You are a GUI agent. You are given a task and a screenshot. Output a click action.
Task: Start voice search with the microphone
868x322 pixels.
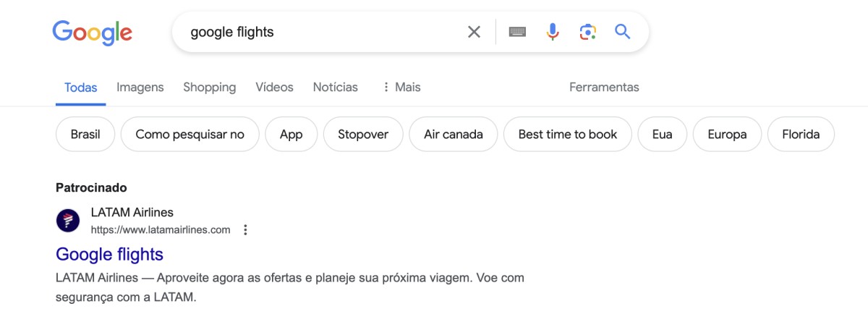553,32
